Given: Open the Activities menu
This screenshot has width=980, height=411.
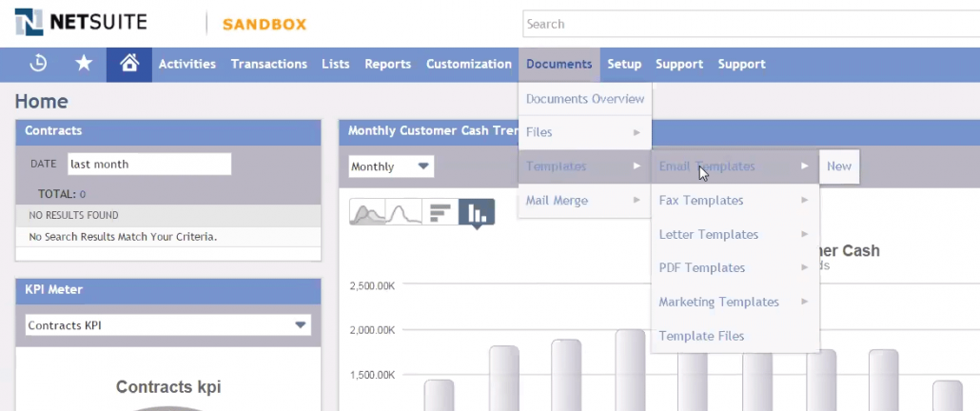Looking at the screenshot, I should 186,64.
